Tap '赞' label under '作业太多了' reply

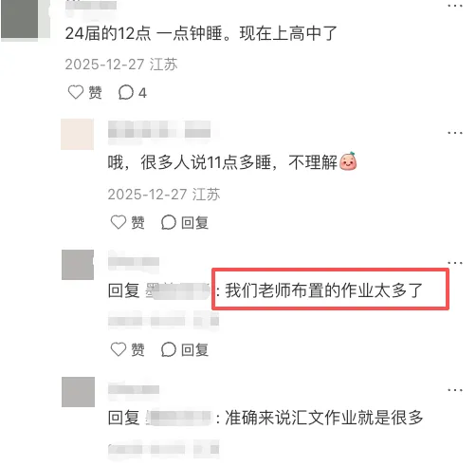[137, 349]
